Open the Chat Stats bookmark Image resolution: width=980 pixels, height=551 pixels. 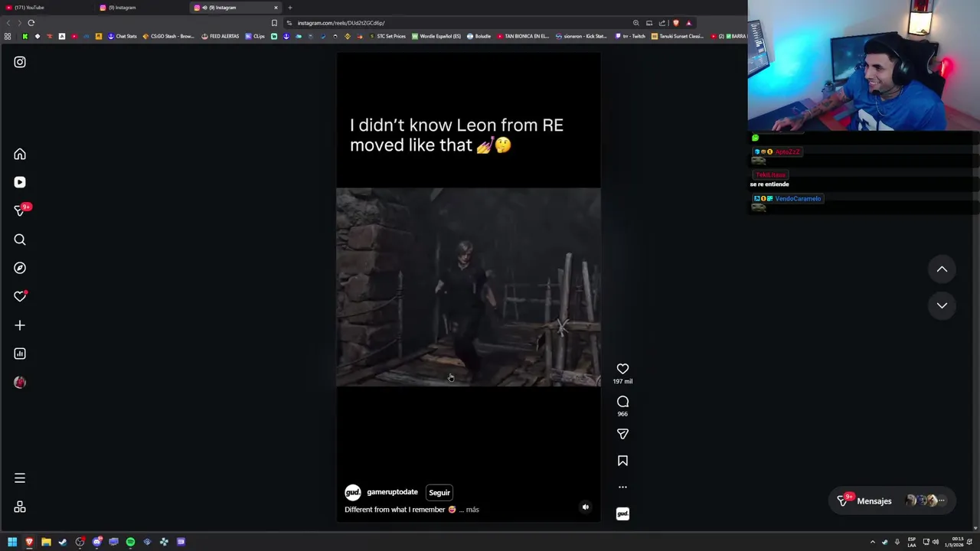[122, 36]
